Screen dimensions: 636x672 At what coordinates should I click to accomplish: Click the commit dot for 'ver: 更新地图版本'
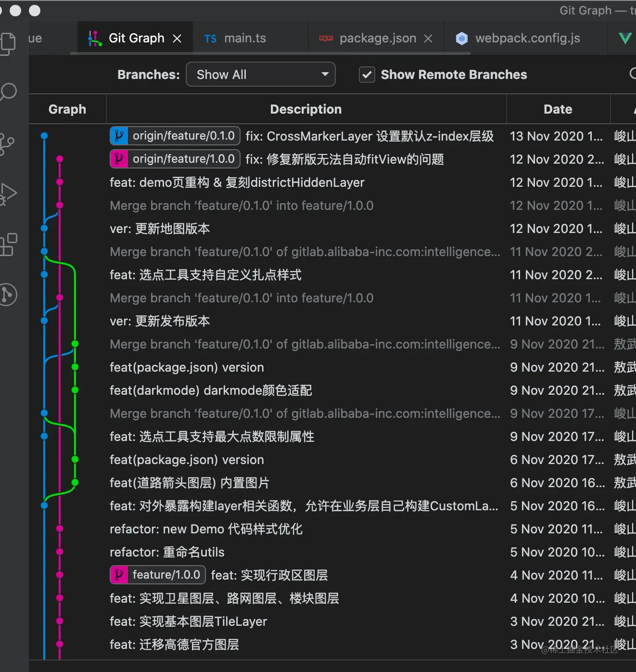click(x=44, y=228)
